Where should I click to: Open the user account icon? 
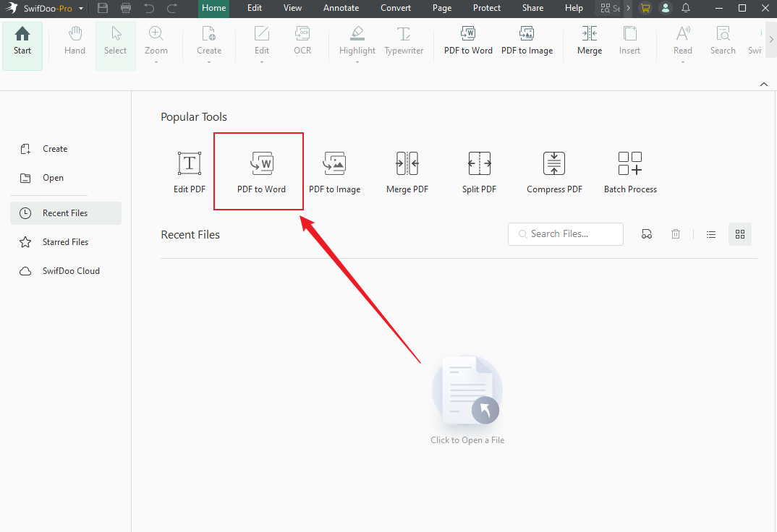(x=666, y=8)
